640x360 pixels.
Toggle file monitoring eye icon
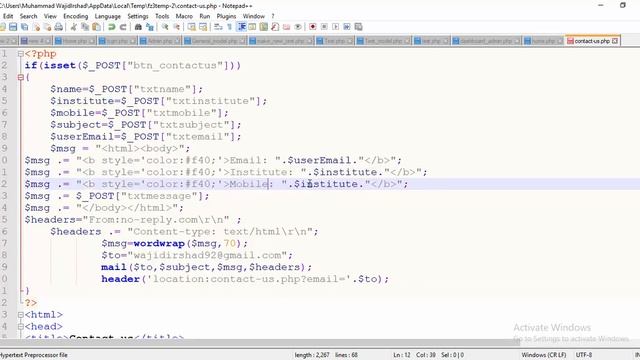coord(298,27)
